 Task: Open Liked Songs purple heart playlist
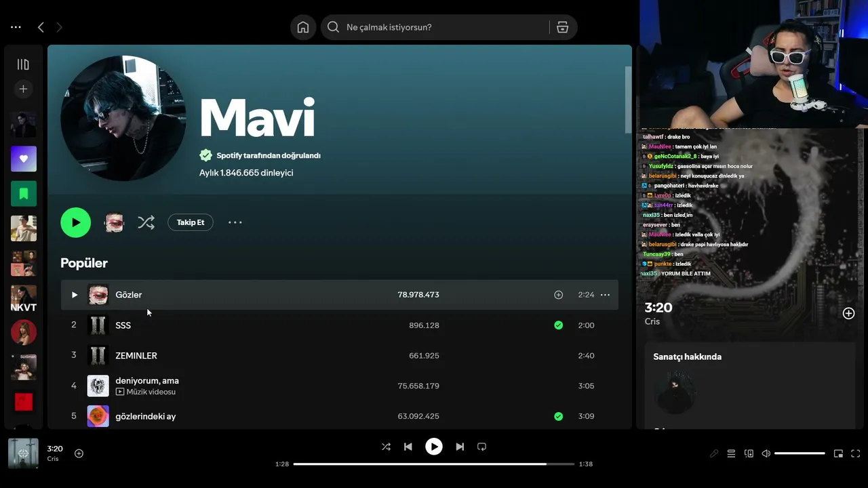tap(24, 159)
